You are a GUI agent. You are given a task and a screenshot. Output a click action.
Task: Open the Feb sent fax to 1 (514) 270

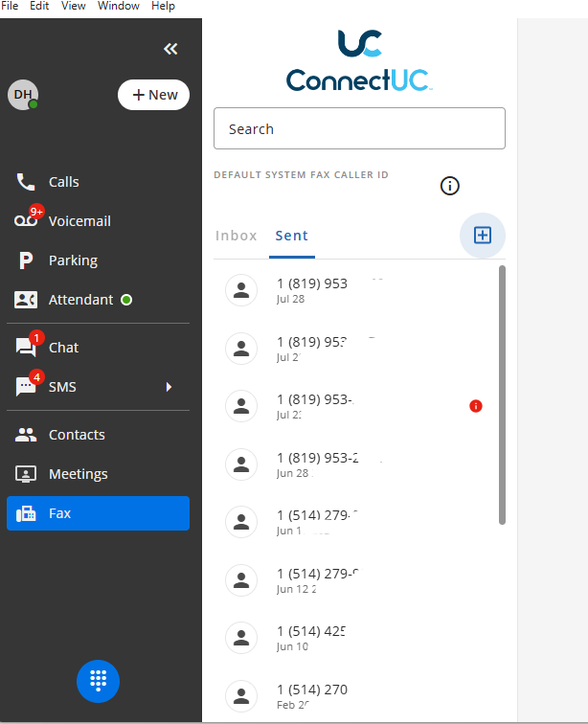[x=355, y=696]
